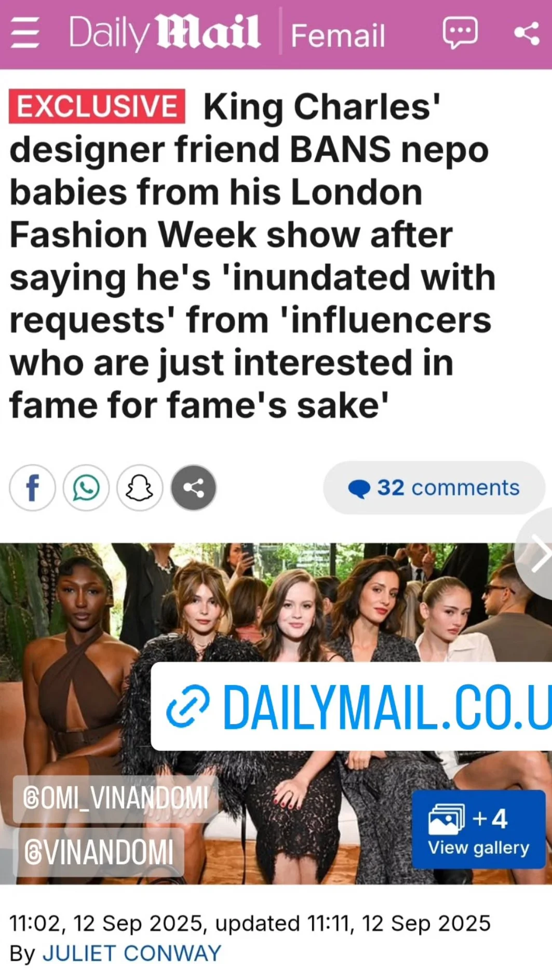552x980 pixels.
Task: View the front row fashion show photo
Action: click(x=276, y=714)
